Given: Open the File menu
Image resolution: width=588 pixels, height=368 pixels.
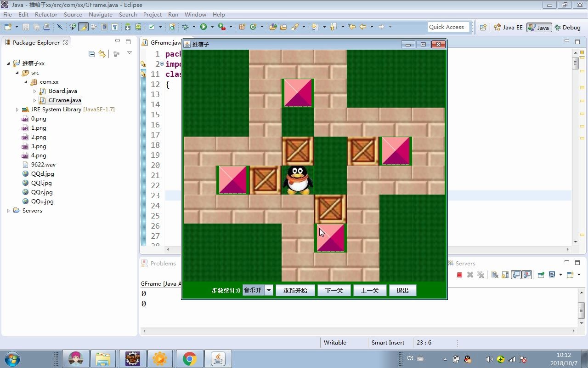Looking at the screenshot, I should 8,14.
